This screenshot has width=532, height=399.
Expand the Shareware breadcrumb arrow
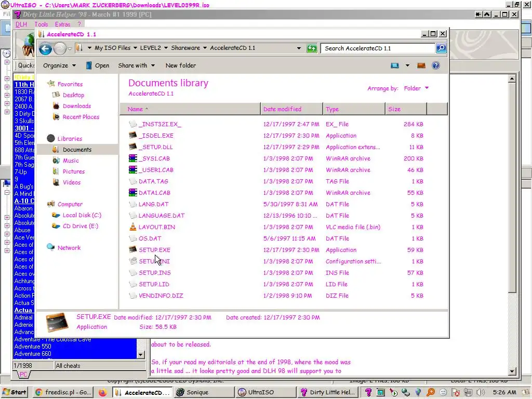(205, 48)
